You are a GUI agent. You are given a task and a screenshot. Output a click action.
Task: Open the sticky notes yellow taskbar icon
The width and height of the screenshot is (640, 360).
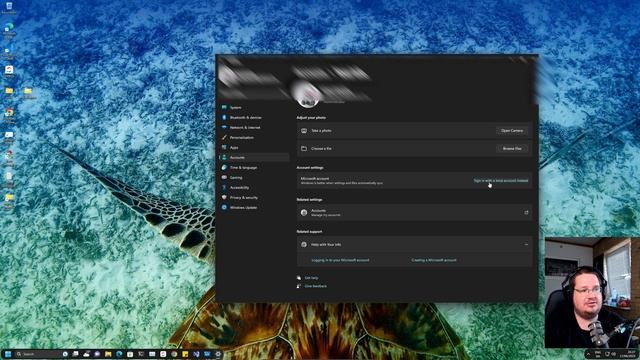coord(185,354)
